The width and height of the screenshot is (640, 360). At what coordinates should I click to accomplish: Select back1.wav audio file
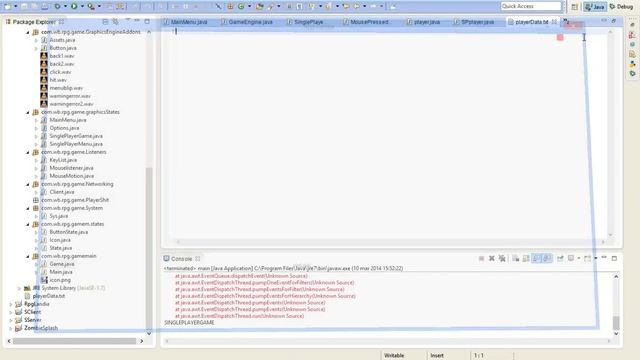62,56
